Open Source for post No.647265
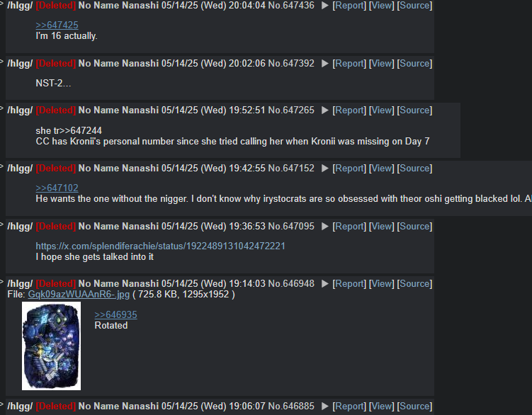The image size is (532, 415). click(414, 110)
